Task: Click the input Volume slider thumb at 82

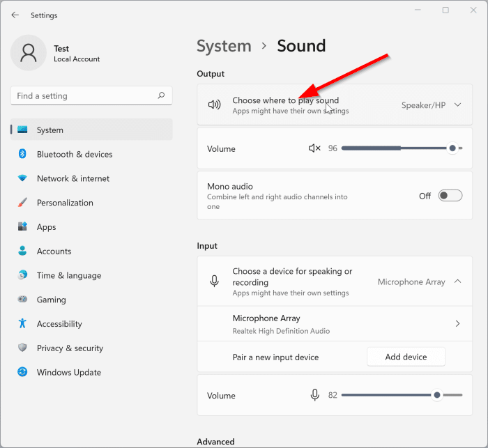Action: pos(437,395)
